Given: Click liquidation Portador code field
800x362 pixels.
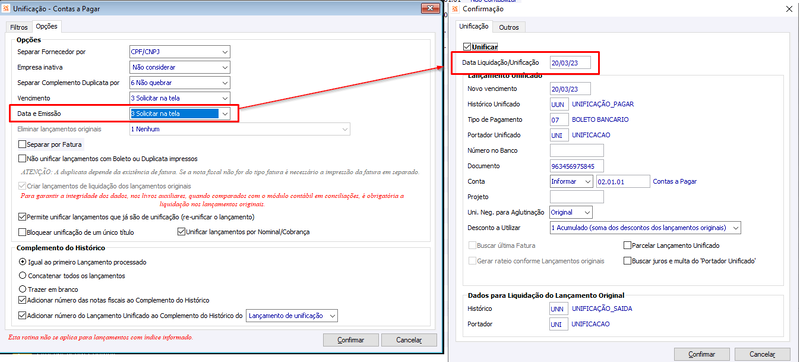Looking at the screenshot, I should point(559,324).
